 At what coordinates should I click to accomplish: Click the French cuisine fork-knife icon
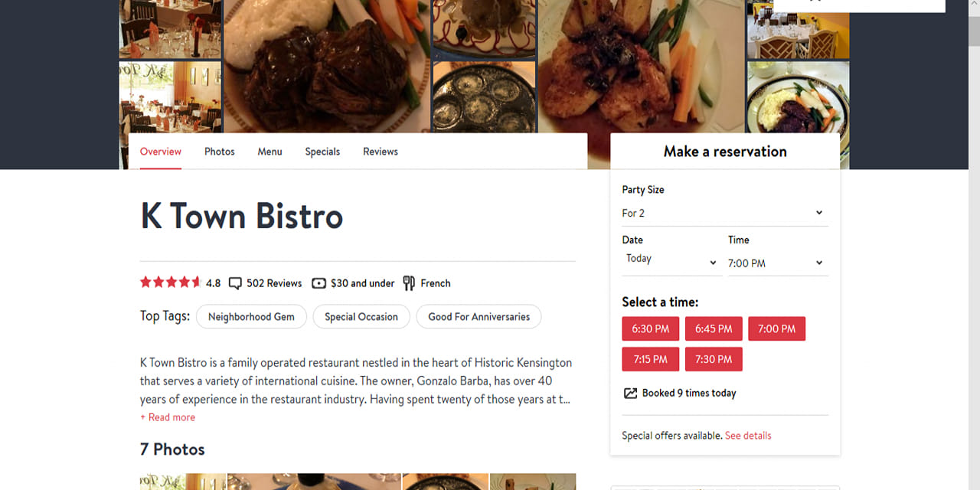pos(409,283)
